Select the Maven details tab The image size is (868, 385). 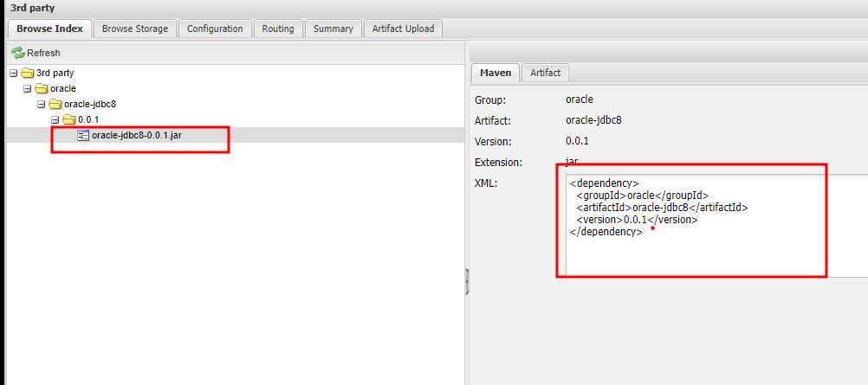tap(496, 73)
